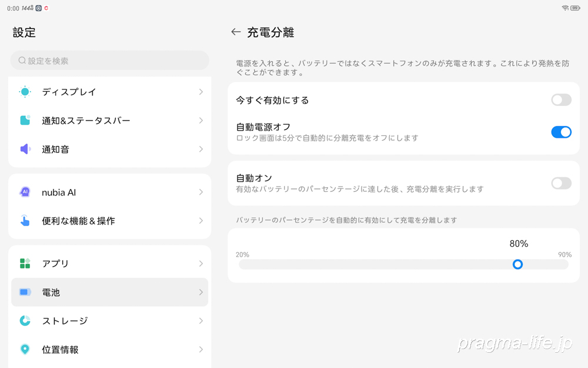Expand ディスプレイ using its chevron

(201, 92)
